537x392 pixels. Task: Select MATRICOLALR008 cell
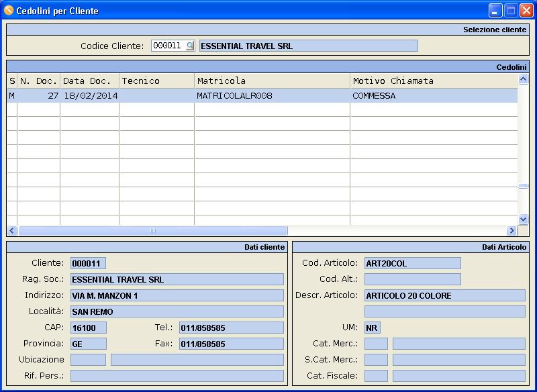click(273, 96)
